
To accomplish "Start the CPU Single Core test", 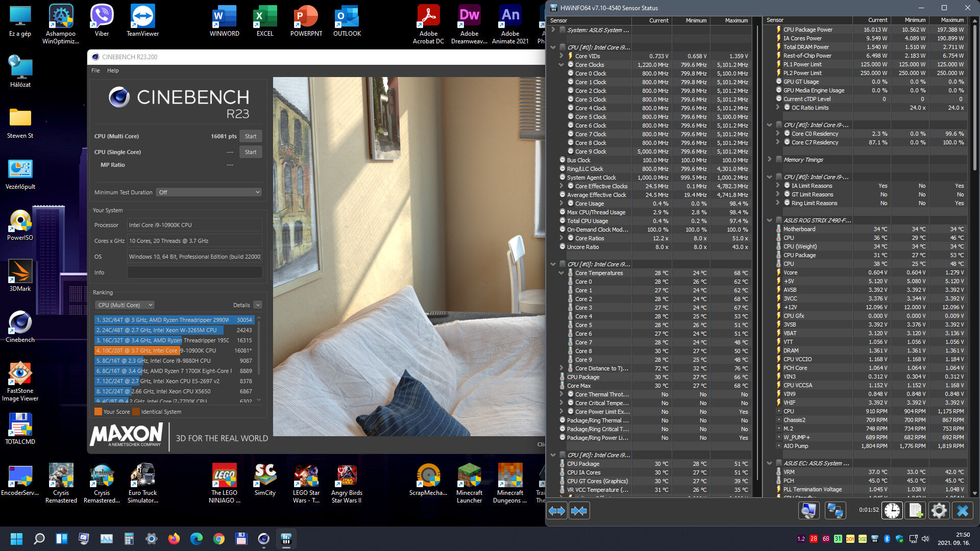I will pos(251,152).
